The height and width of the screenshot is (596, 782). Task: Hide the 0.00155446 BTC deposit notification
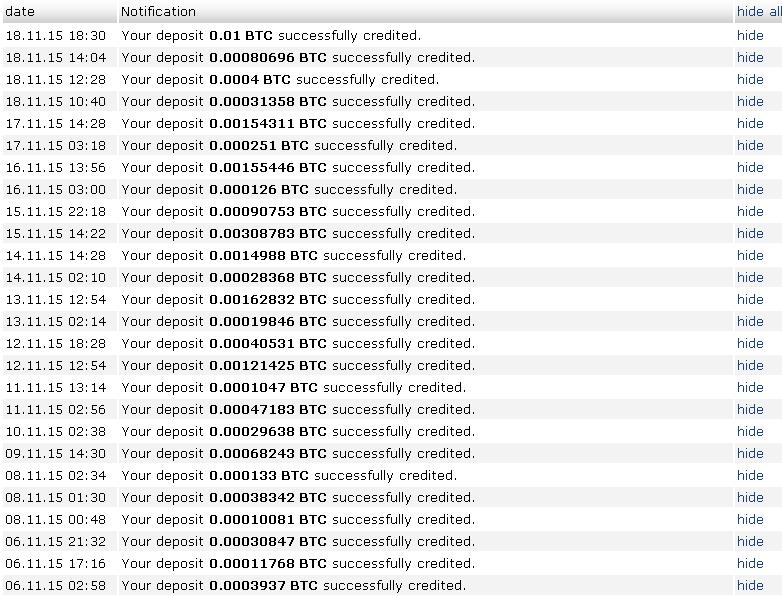[750, 167]
